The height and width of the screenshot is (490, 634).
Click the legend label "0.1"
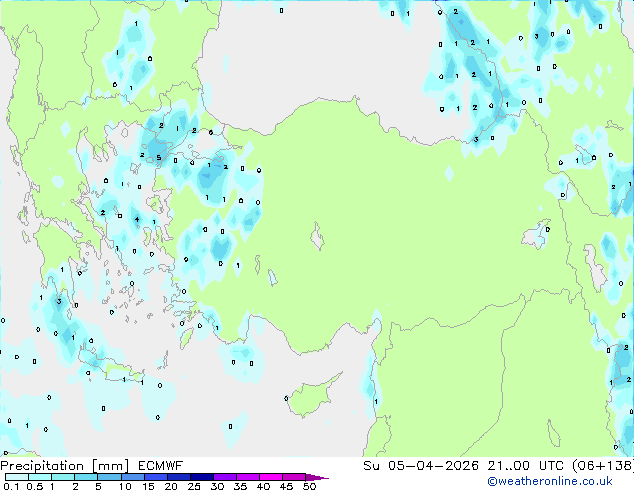(11, 486)
